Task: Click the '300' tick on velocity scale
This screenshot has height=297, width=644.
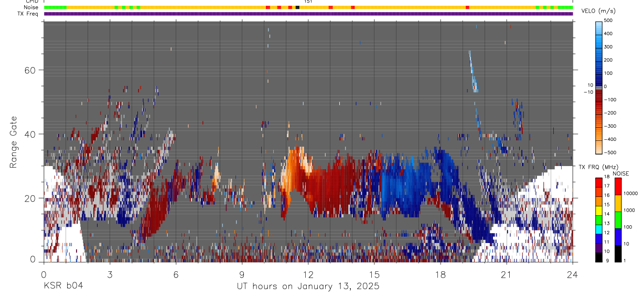Action: pyautogui.click(x=609, y=47)
